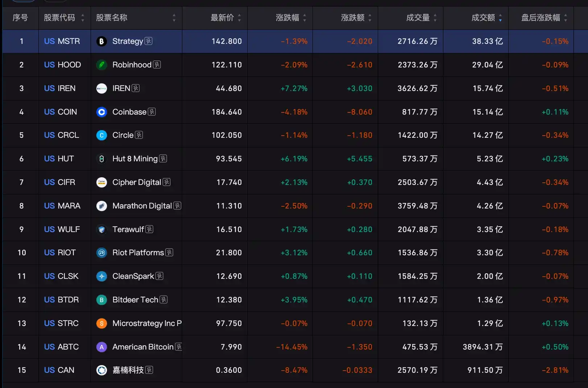Open the US MSTR ticker link
The image size is (588, 388).
[x=62, y=41]
